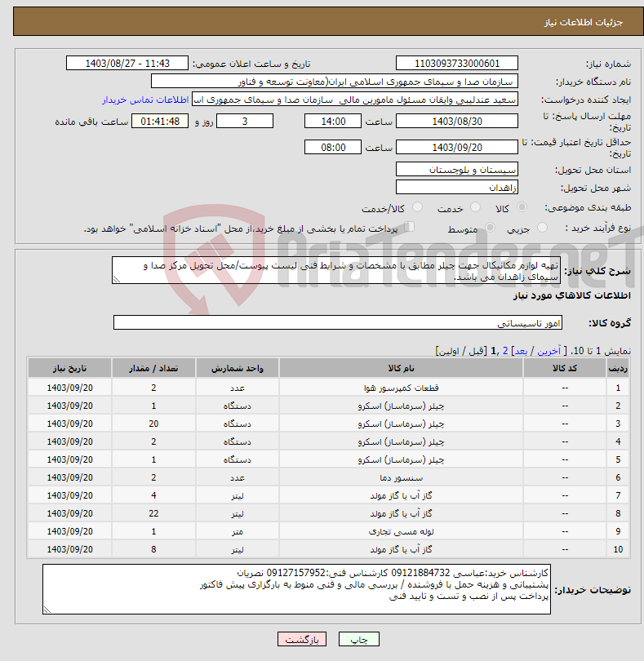Click quantity 8 in row 10
644x661 pixels.
153,549
